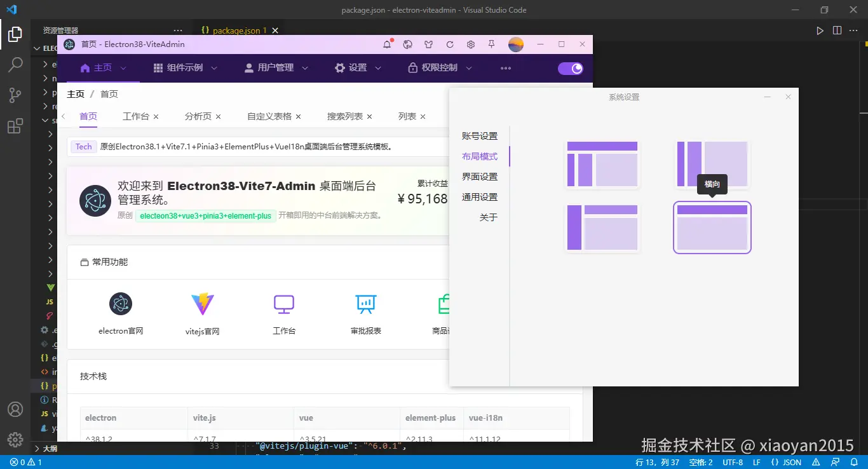Viewport: 868px width, 469px height.
Task: Switch to the 分析页 tab
Action: point(199,116)
